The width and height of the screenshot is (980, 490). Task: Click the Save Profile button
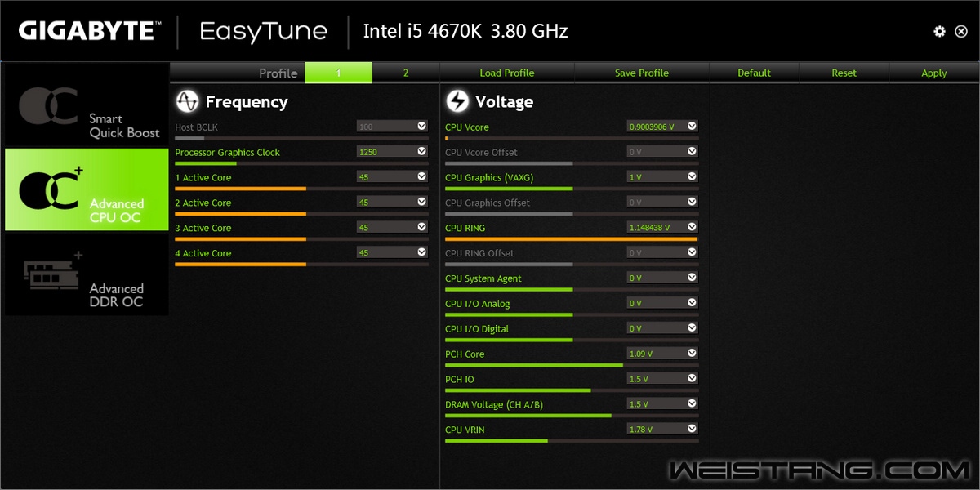[x=641, y=73]
